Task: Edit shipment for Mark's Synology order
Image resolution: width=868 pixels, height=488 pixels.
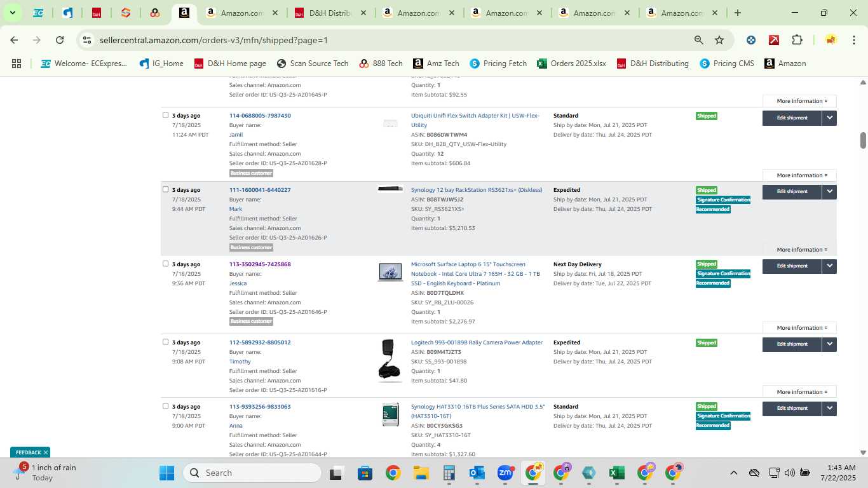Action: [x=792, y=192]
